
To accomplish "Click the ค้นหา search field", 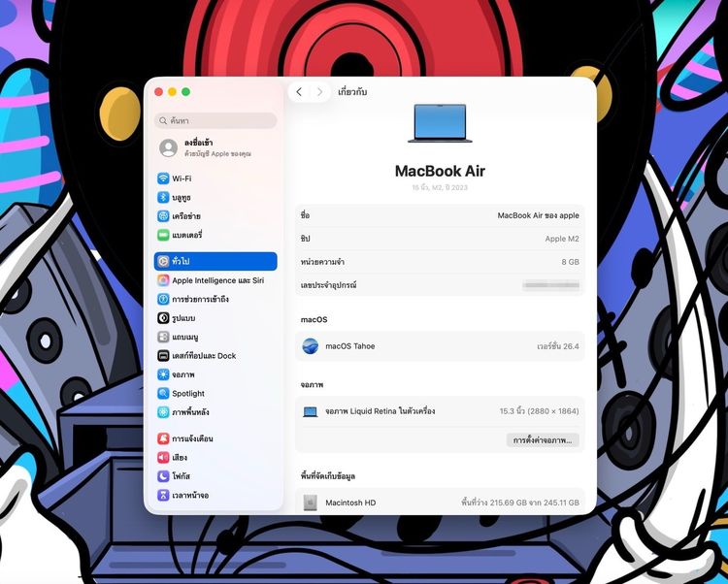I will point(215,120).
